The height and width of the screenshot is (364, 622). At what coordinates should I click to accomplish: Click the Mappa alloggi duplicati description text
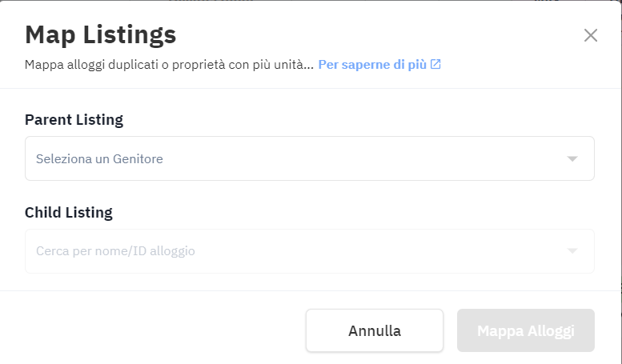(x=169, y=64)
